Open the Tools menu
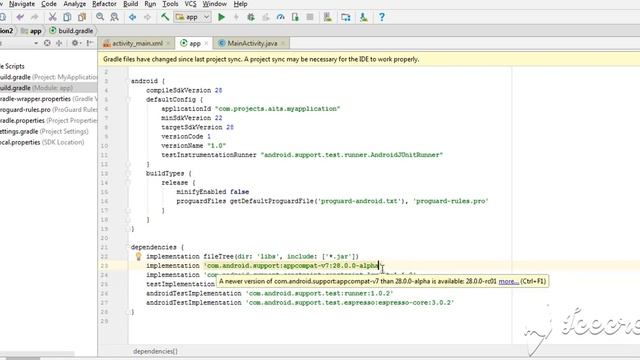Screen dimensions: 640x360 point(170,4)
